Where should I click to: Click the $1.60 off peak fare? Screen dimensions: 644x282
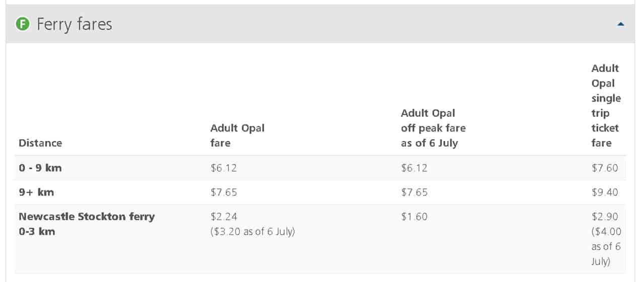pyautogui.click(x=414, y=217)
